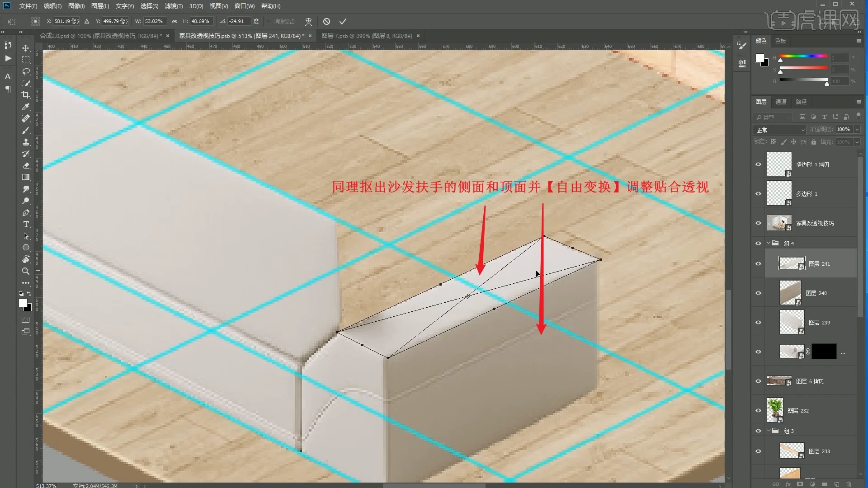Select the Gradient tool
Image resolution: width=868 pixels, height=488 pixels.
pyautogui.click(x=26, y=177)
